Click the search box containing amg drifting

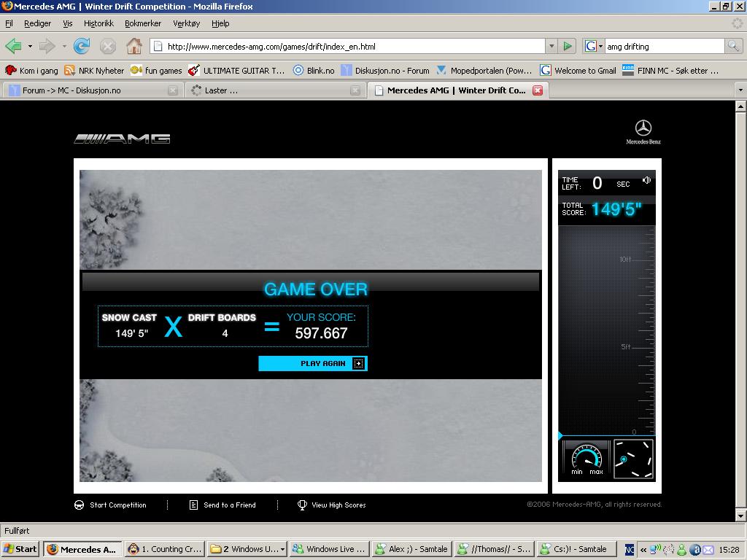point(664,46)
